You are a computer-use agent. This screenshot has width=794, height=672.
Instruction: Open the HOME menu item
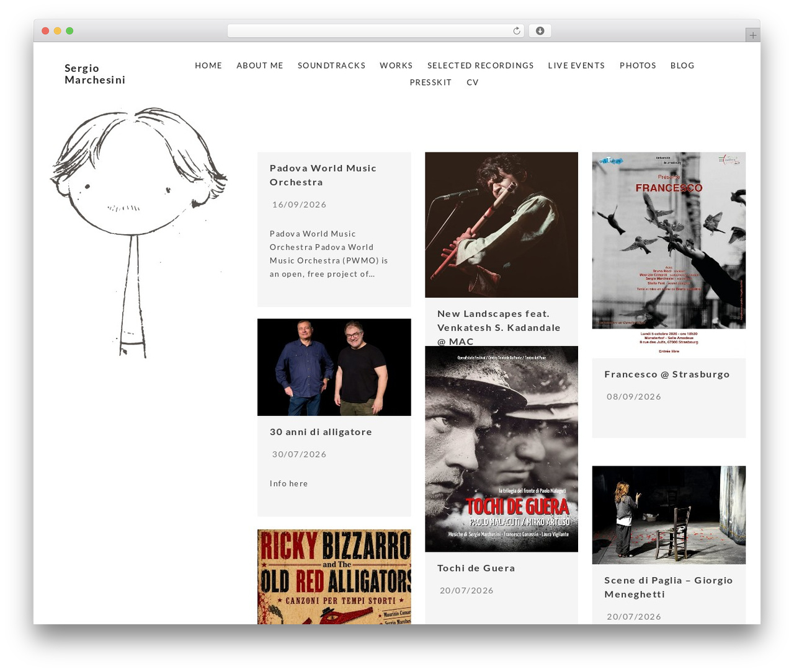pyautogui.click(x=208, y=66)
